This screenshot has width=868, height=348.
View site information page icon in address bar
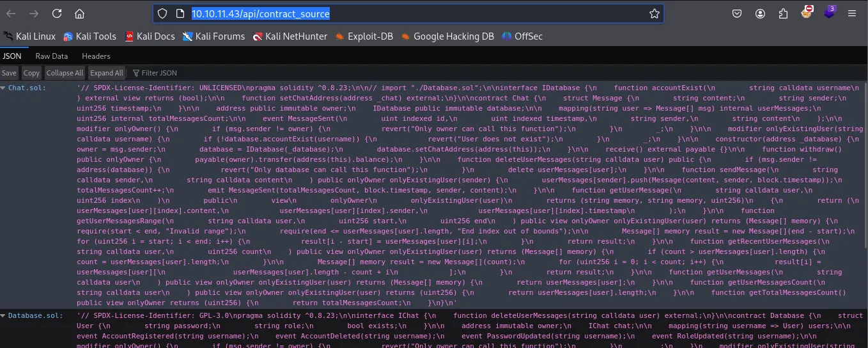[180, 13]
